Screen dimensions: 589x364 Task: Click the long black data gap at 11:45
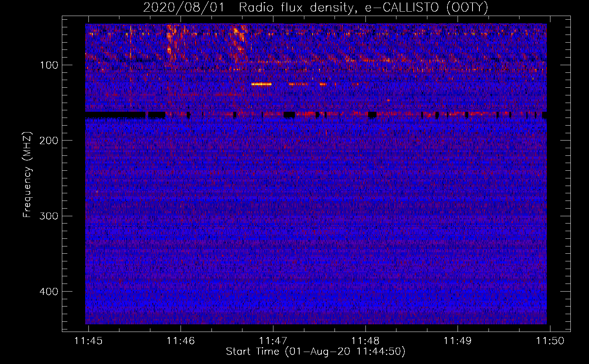(x=115, y=115)
